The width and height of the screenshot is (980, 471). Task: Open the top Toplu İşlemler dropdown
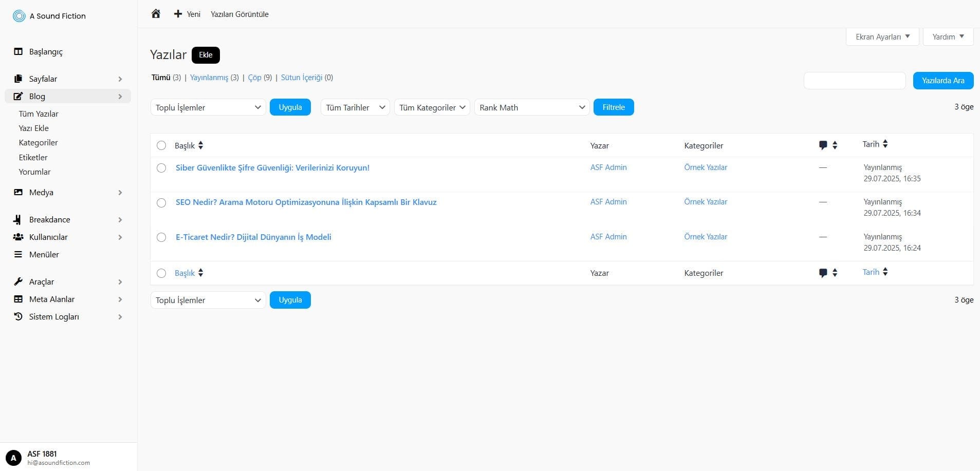(x=208, y=107)
